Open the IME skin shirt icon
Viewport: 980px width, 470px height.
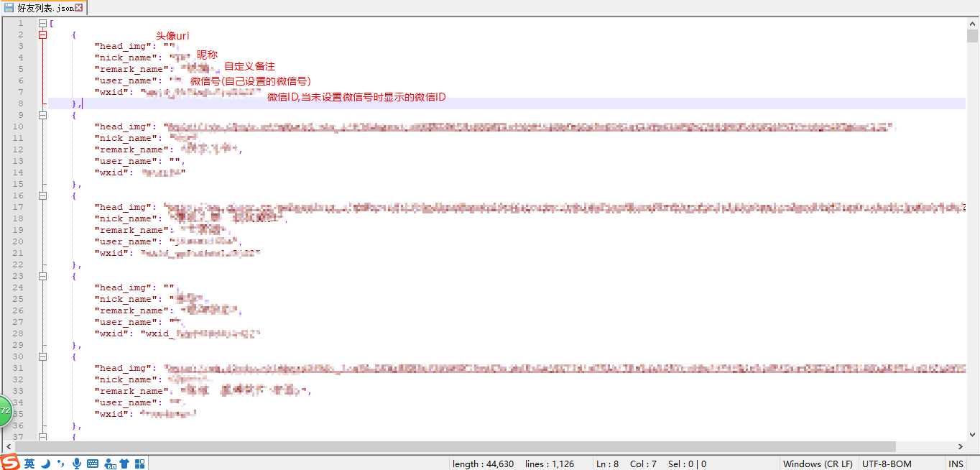(124, 464)
